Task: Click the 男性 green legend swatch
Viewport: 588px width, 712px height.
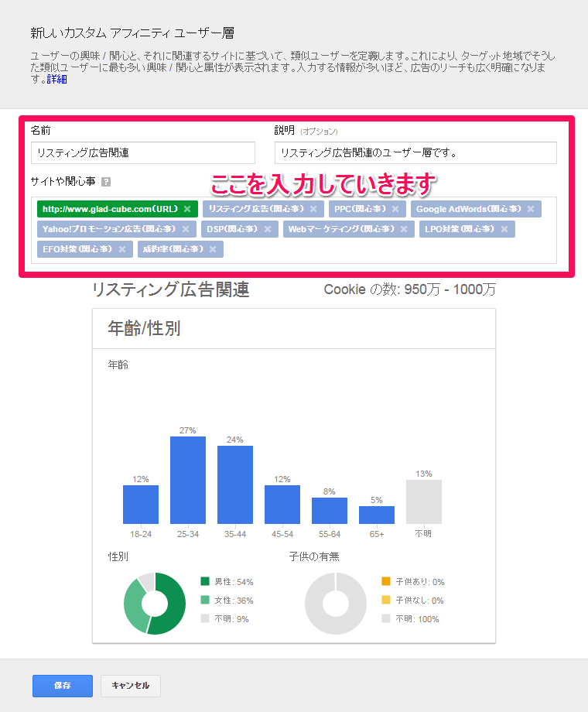Action: point(205,581)
